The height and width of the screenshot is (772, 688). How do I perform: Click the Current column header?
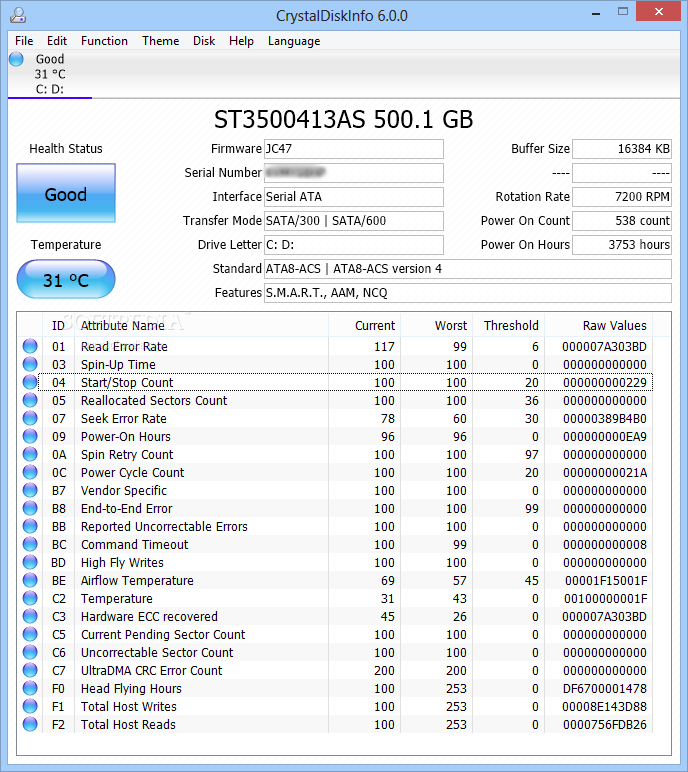click(364, 325)
